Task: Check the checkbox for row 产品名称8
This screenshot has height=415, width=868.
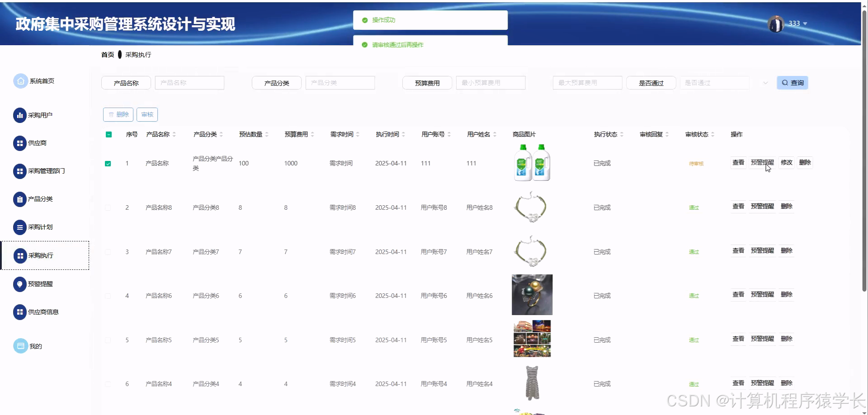Action: click(108, 207)
